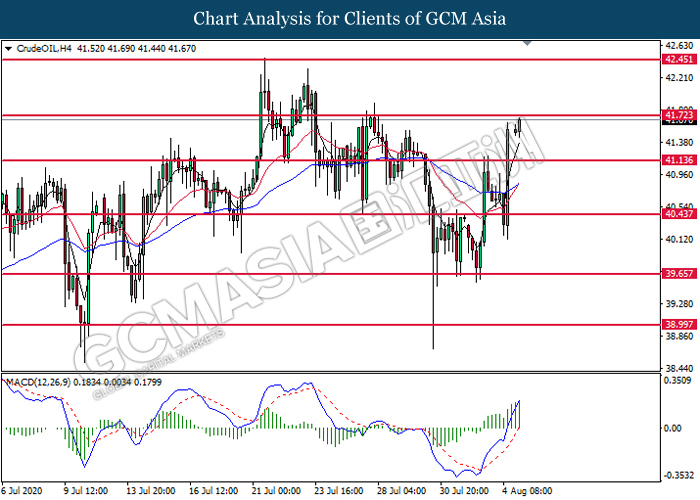Screen dimensions: 700x500
Task: Click the 4 Aug 08:00 time label
Action: (525, 491)
